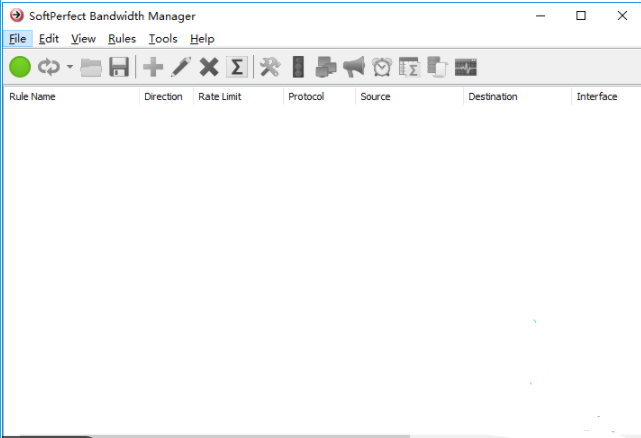Open the reconnect dropdown arrow
Image resolution: width=641 pixels, height=438 pixels.
[x=70, y=67]
